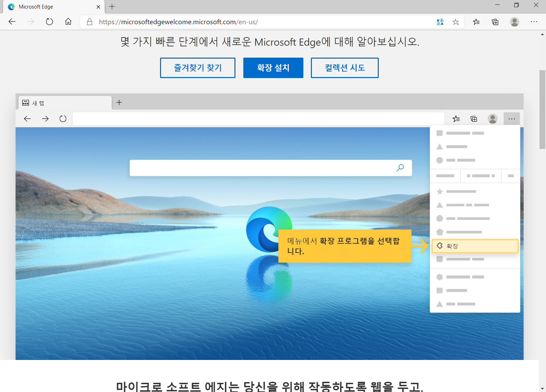Open the profile avatar menu
Viewport: 546px width, 392px height.
click(x=515, y=22)
